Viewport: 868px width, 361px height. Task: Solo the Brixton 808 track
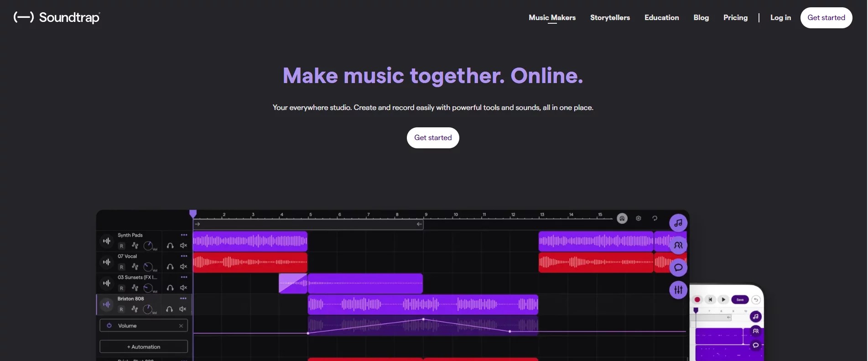click(169, 309)
